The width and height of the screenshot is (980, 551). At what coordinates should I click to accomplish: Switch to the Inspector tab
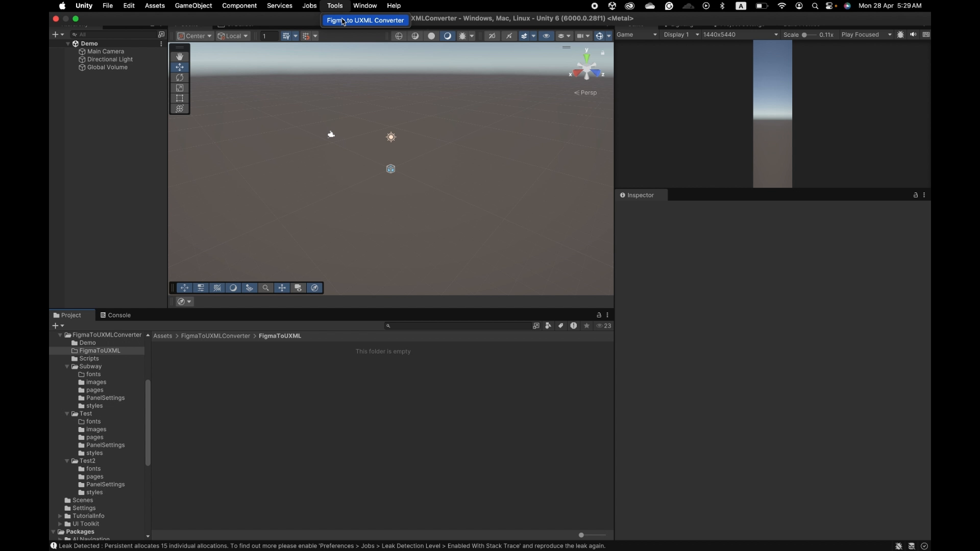point(641,195)
